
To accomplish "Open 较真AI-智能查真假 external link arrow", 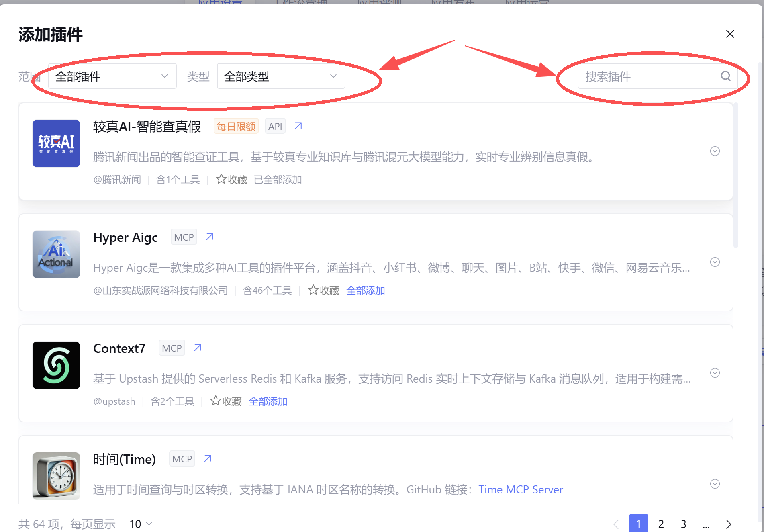I will pos(298,126).
